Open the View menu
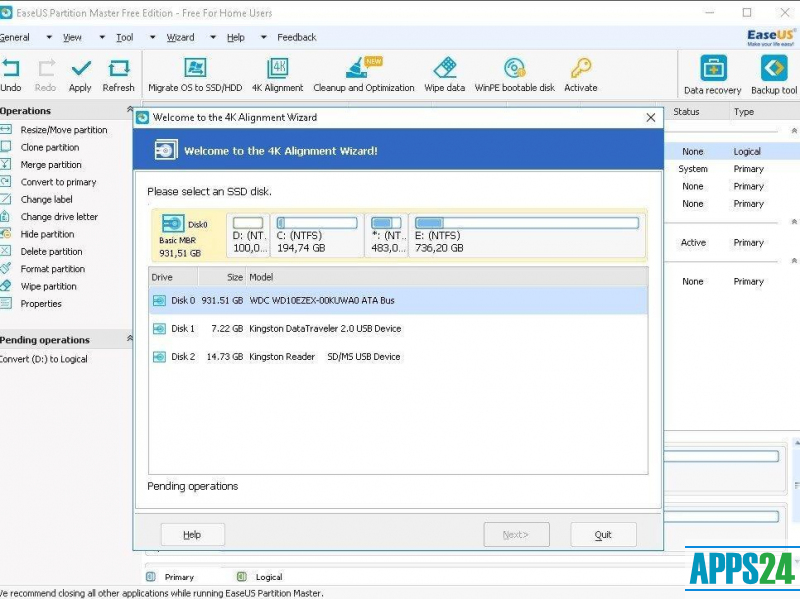800x599 pixels. [72, 37]
